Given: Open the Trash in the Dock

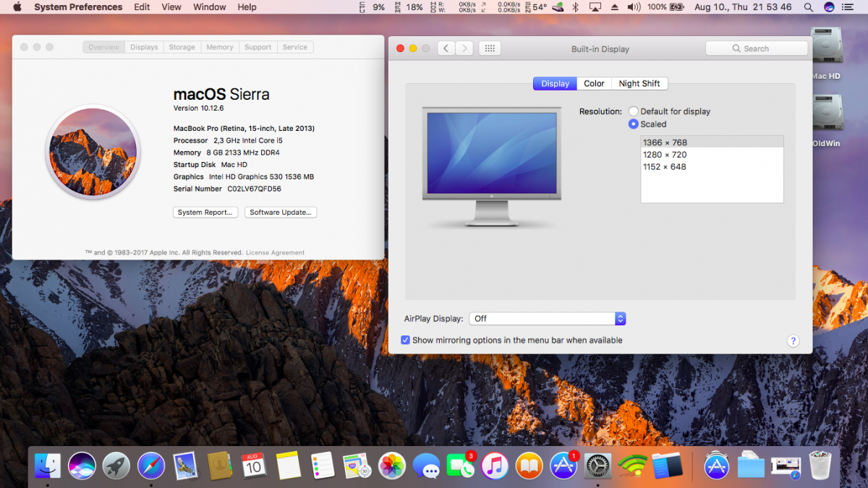Looking at the screenshot, I should [x=820, y=466].
